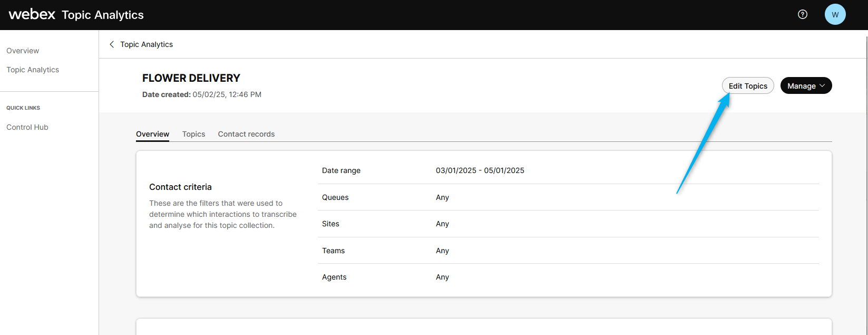Click the Sites criteria row label
The image size is (868, 335).
[330, 224]
